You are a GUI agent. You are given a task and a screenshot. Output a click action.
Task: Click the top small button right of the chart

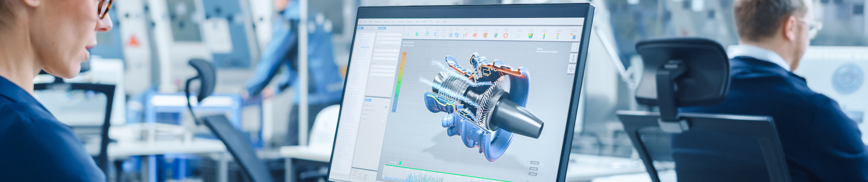pyautogui.click(x=534, y=163)
